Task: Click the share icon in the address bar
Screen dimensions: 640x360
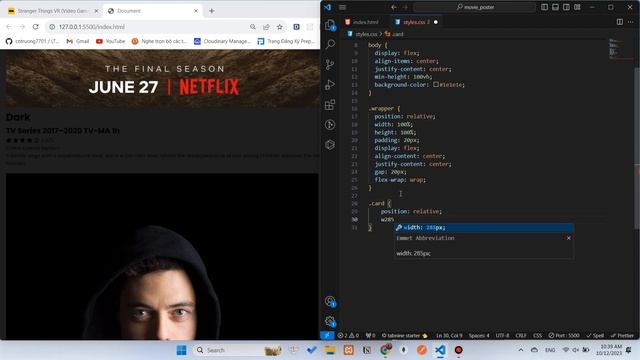Action: 266,27
